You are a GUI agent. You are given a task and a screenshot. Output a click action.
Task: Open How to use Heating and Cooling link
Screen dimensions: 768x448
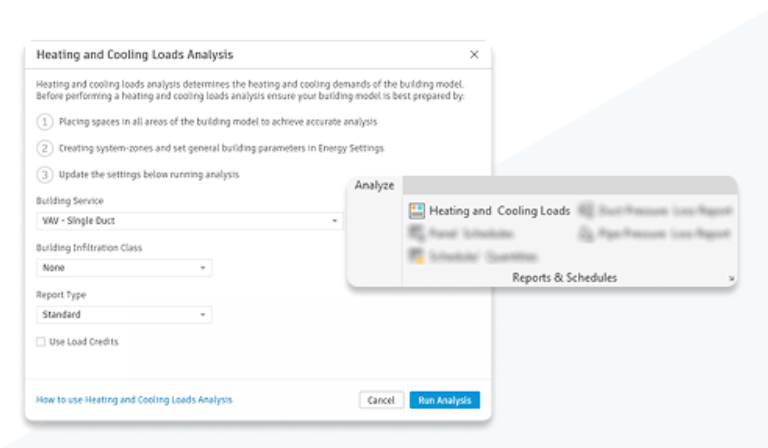[134, 400]
